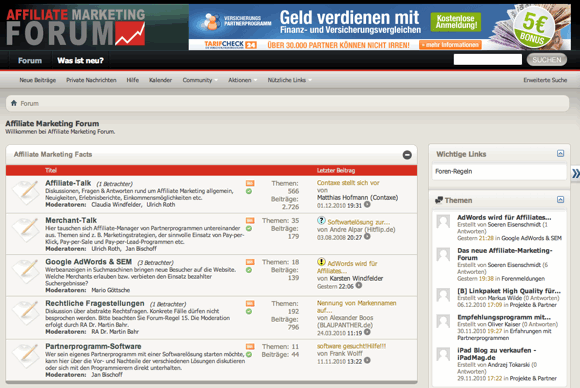Image resolution: width=580 pixels, height=388 pixels.
Task: Click the Affiliate-Talk forum pencil folder icon
Action: tap(26, 192)
